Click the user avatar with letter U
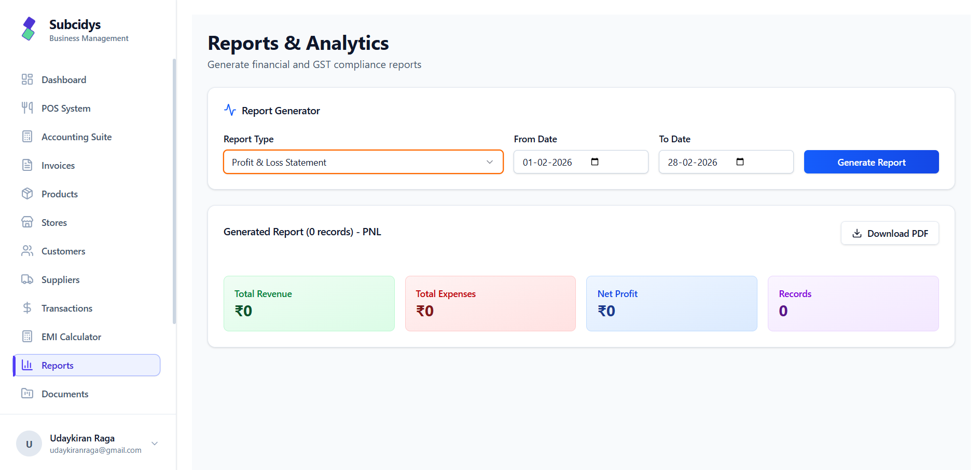980x470 pixels. tap(29, 444)
